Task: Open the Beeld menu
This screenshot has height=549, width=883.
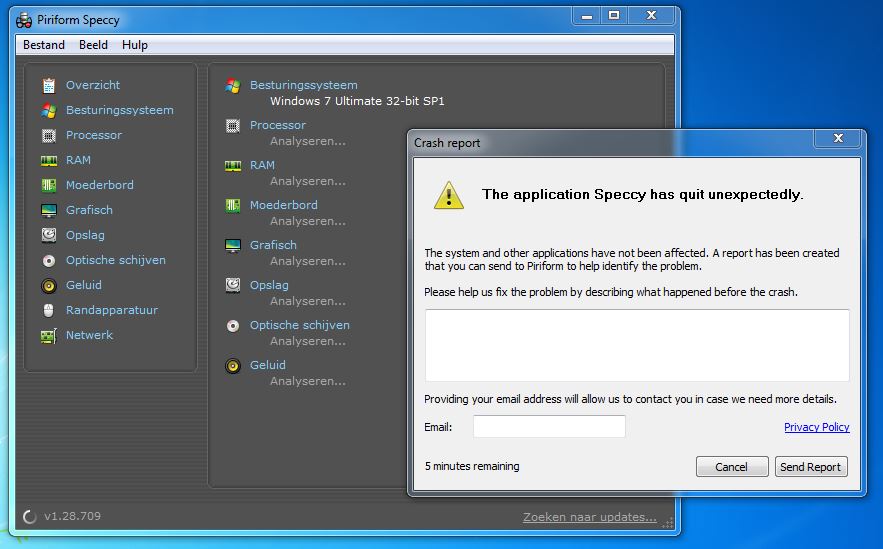Action: tap(93, 45)
